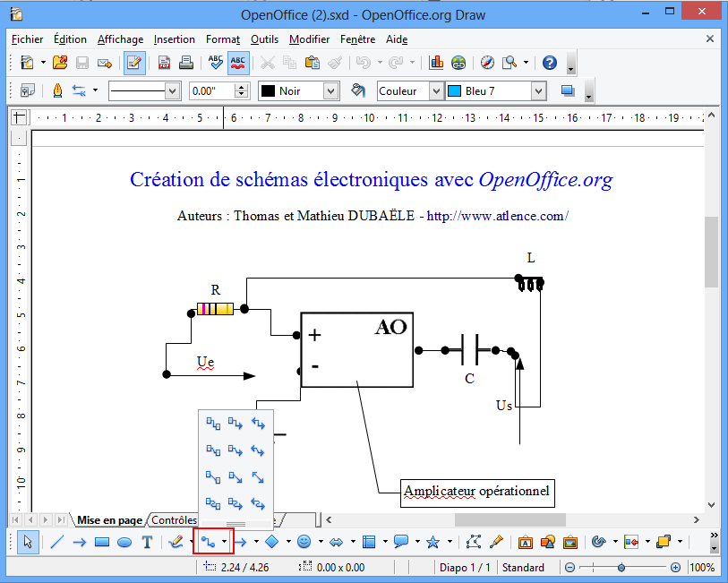Select the Symbol Shapes smiley tool

click(304, 542)
